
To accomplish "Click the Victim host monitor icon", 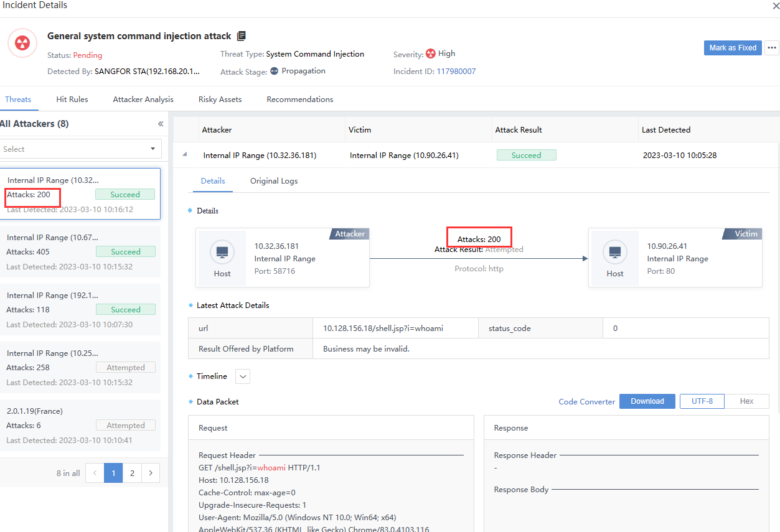I will [x=615, y=252].
